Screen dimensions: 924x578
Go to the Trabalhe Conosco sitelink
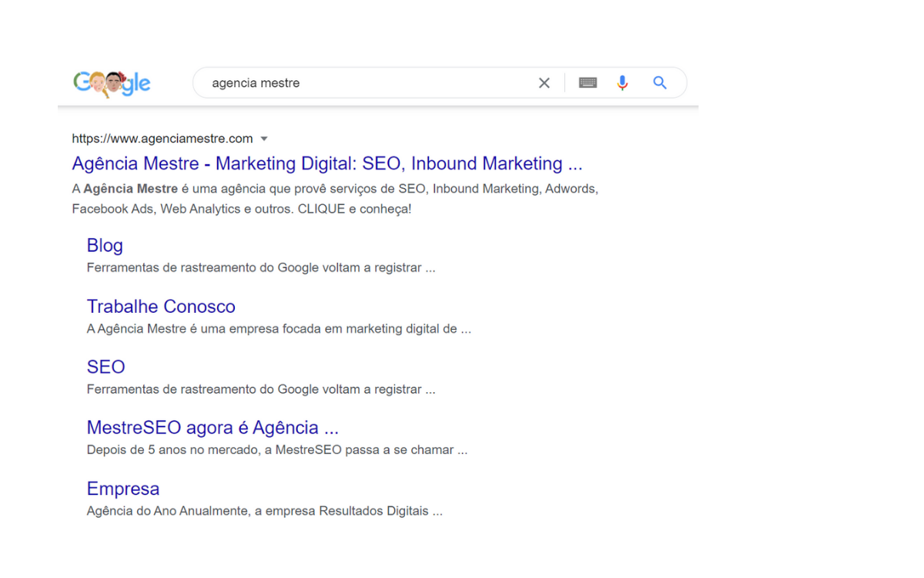tap(161, 306)
